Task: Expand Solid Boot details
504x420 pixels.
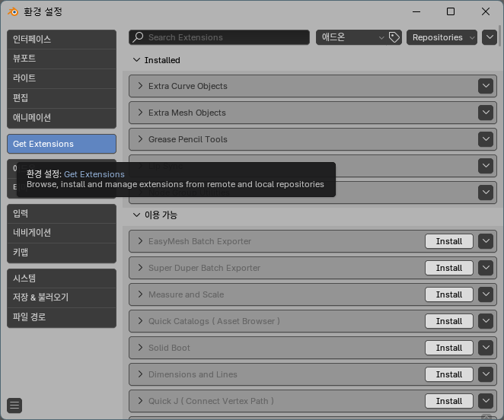Action: [x=140, y=348]
